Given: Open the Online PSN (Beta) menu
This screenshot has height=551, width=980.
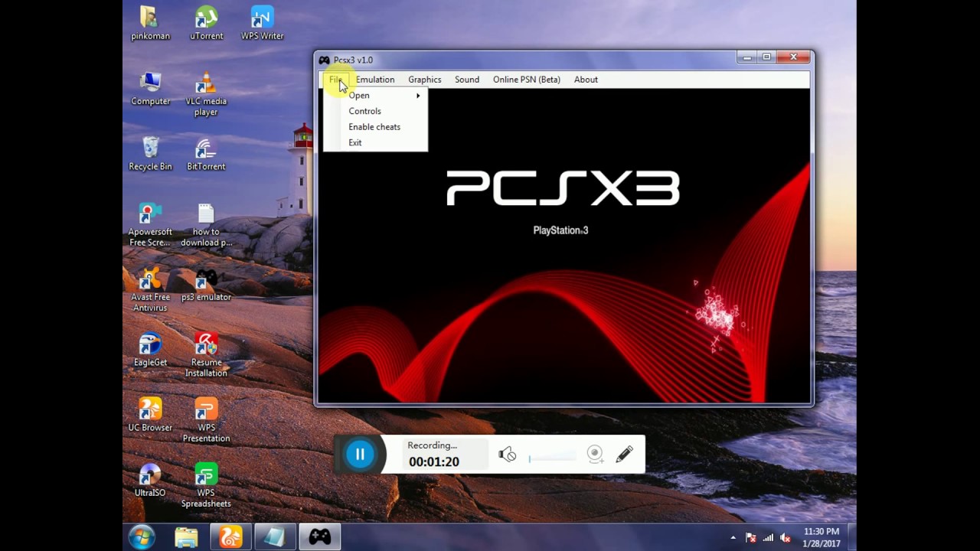Looking at the screenshot, I should coord(527,80).
